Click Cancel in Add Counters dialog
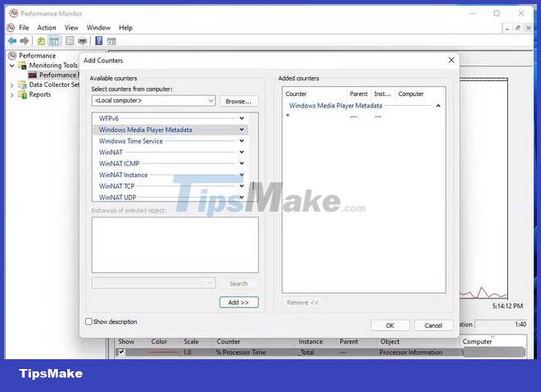The height and width of the screenshot is (392, 541). (x=434, y=326)
